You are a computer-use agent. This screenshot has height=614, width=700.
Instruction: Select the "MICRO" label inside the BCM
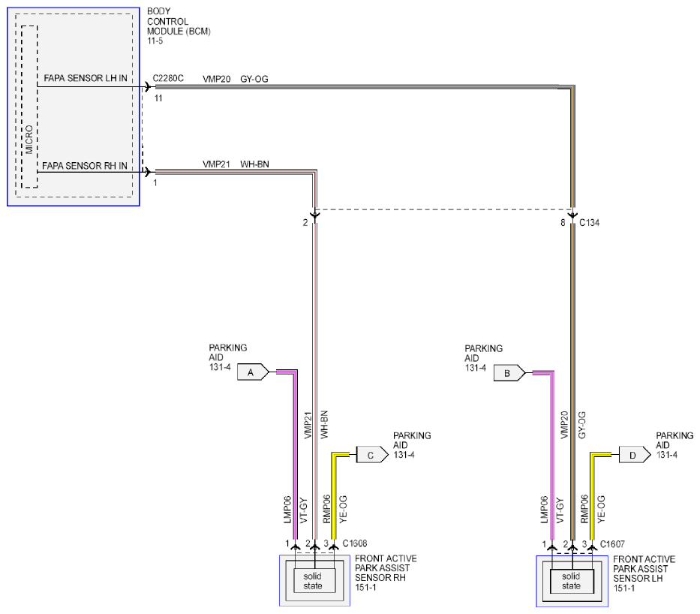[x=29, y=140]
